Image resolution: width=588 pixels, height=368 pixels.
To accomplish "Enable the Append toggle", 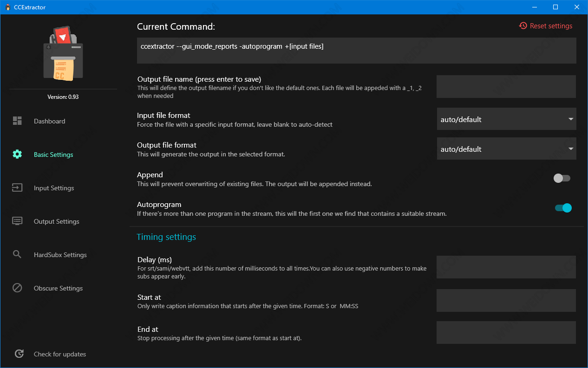I will (x=562, y=178).
